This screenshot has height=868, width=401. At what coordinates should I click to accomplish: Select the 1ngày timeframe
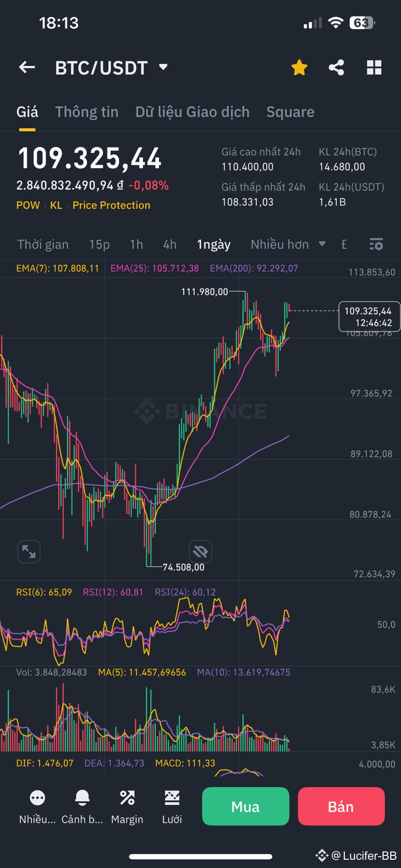click(214, 244)
